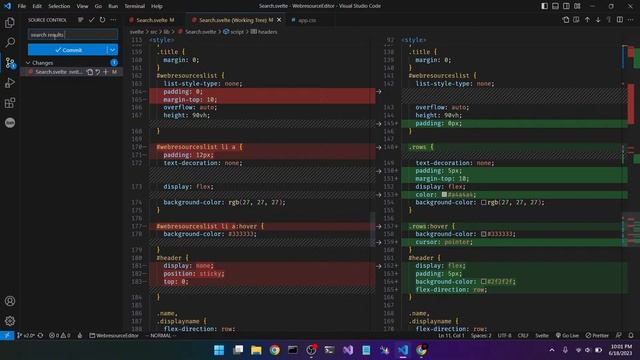
Task: Toggle primary side bar visibility
Action: [544, 6]
